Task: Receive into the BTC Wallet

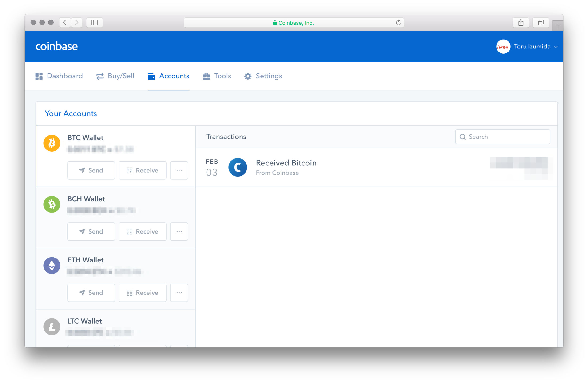Action: click(143, 170)
